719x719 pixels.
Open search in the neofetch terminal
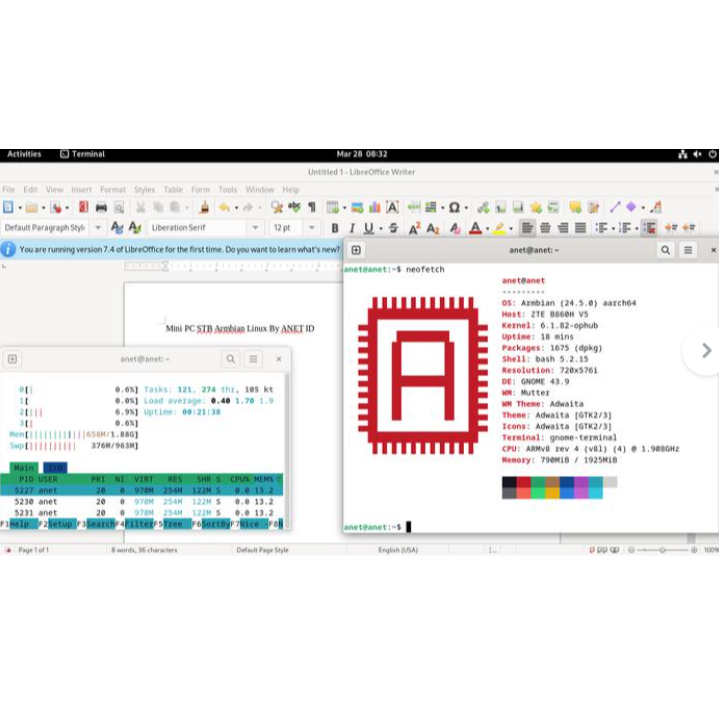pos(665,250)
